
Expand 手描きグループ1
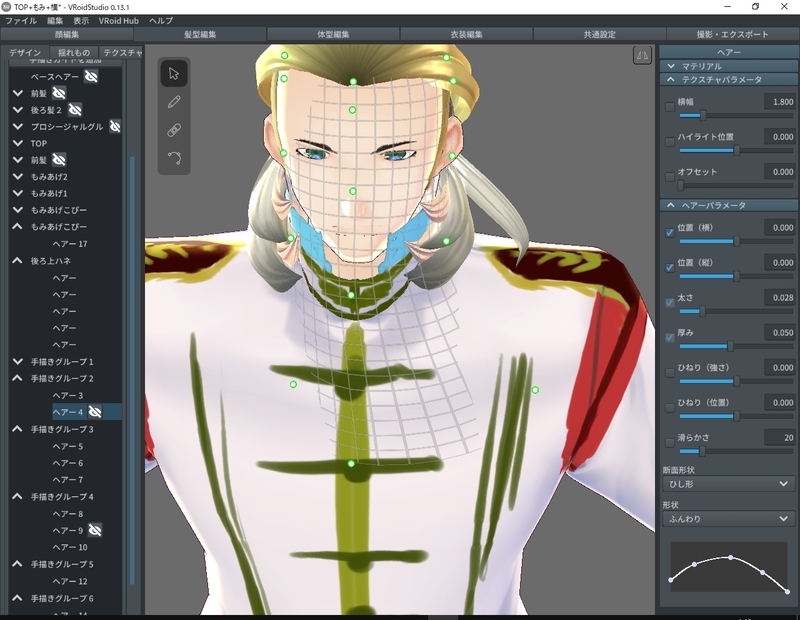click(x=17, y=362)
